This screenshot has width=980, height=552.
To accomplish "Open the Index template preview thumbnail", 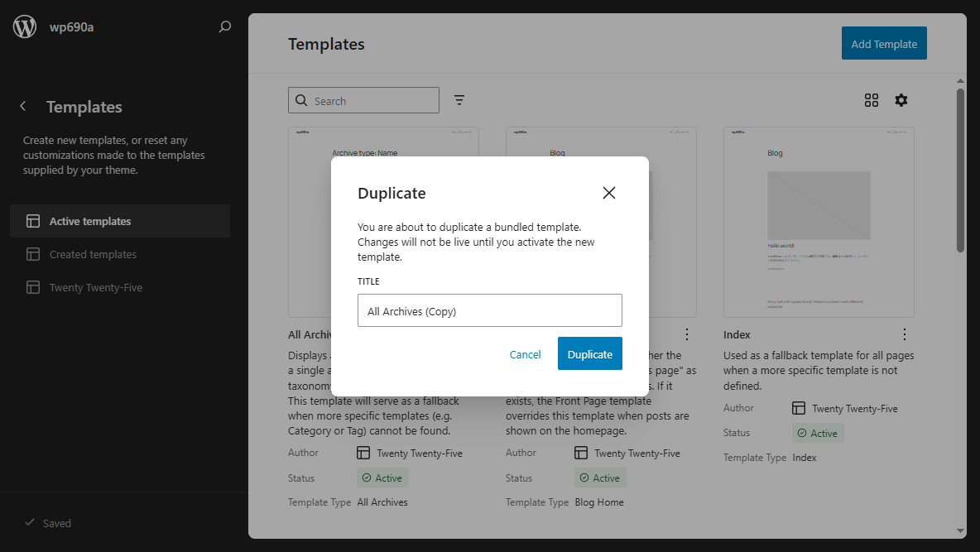I will coord(818,222).
